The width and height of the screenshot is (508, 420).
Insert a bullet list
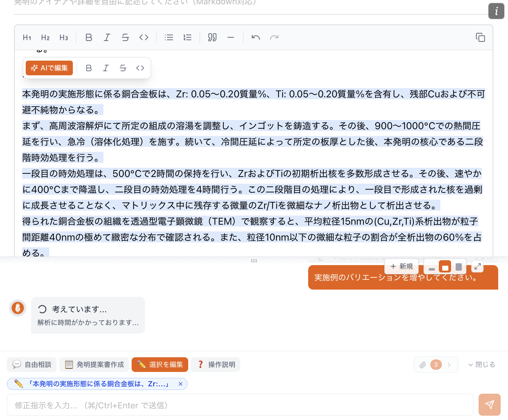(x=169, y=38)
